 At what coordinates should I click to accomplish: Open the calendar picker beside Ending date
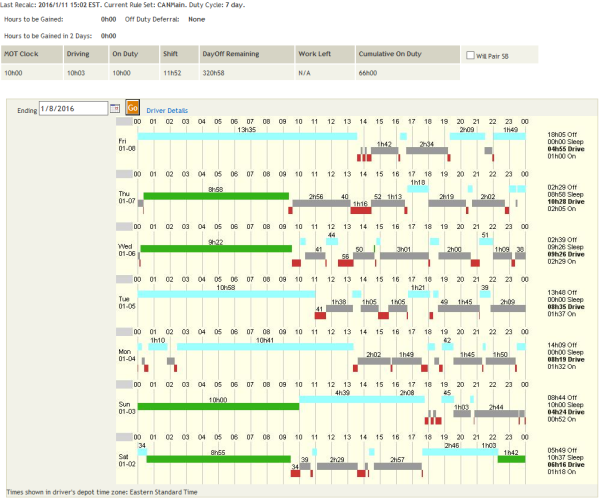pos(113,108)
